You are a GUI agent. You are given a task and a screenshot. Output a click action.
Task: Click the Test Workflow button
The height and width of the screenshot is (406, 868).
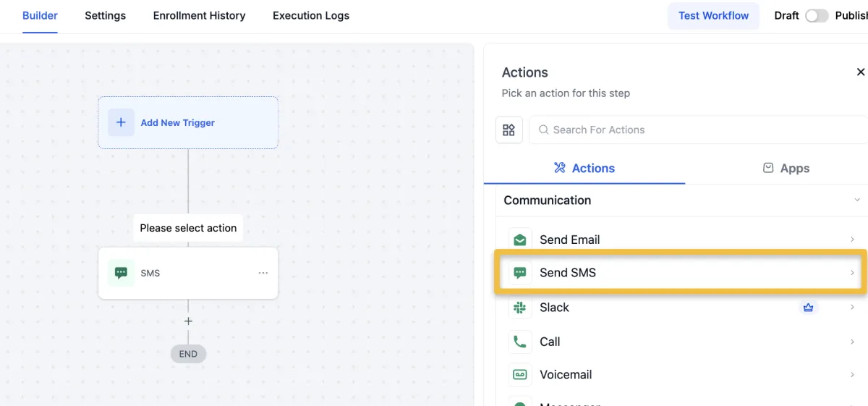point(713,16)
